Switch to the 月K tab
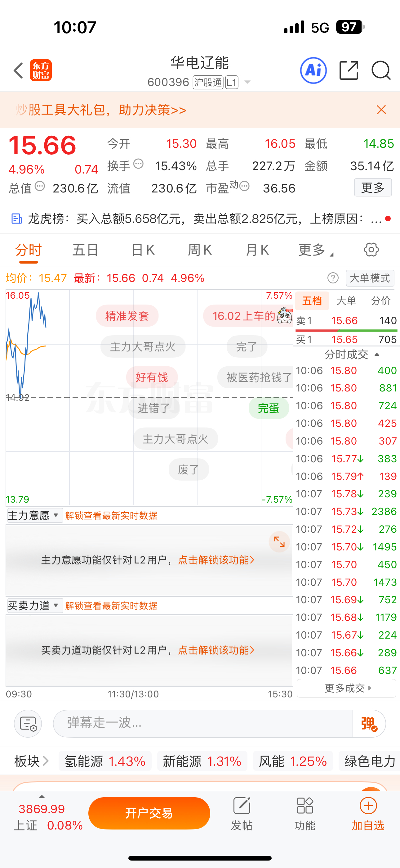Viewport: 400px width, 868px height. pyautogui.click(x=257, y=250)
